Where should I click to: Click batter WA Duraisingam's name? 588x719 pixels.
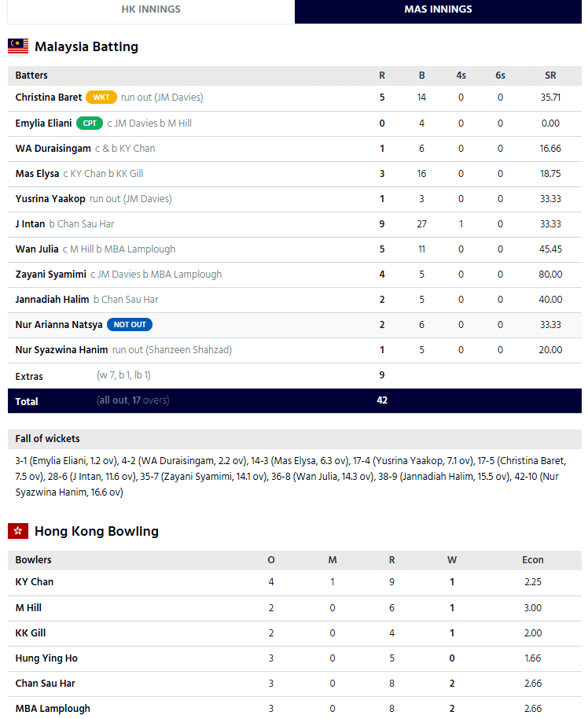(53, 148)
